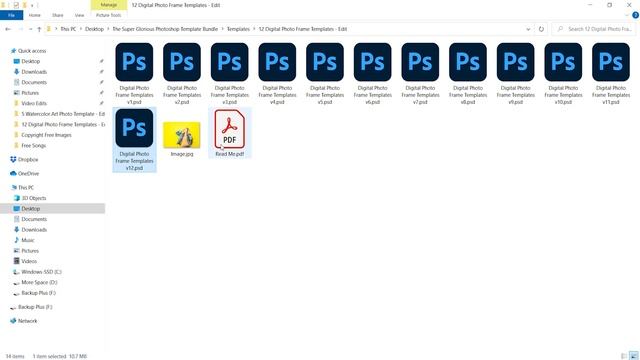Open Videos under This PC
Image resolution: width=640 pixels, height=360 pixels.
29,261
